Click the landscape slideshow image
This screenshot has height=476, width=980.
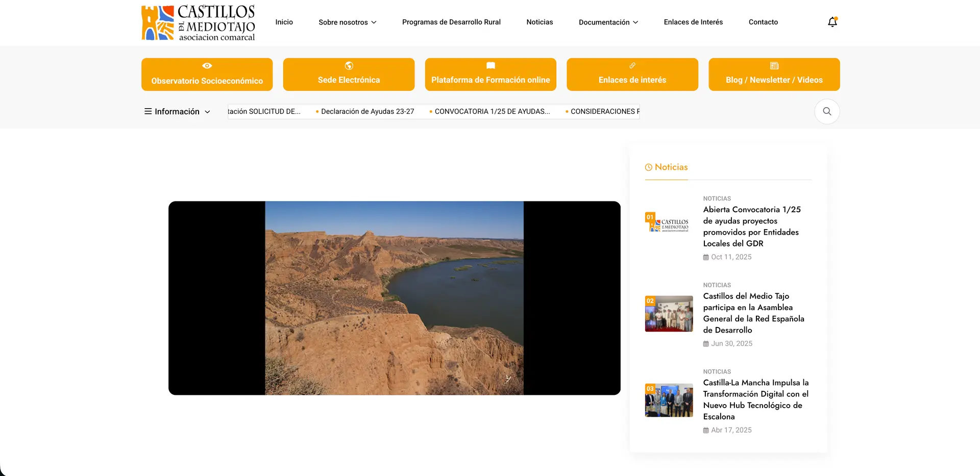(394, 298)
